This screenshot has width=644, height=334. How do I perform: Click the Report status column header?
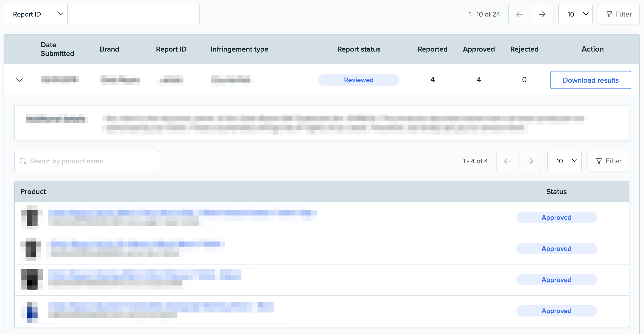click(359, 49)
